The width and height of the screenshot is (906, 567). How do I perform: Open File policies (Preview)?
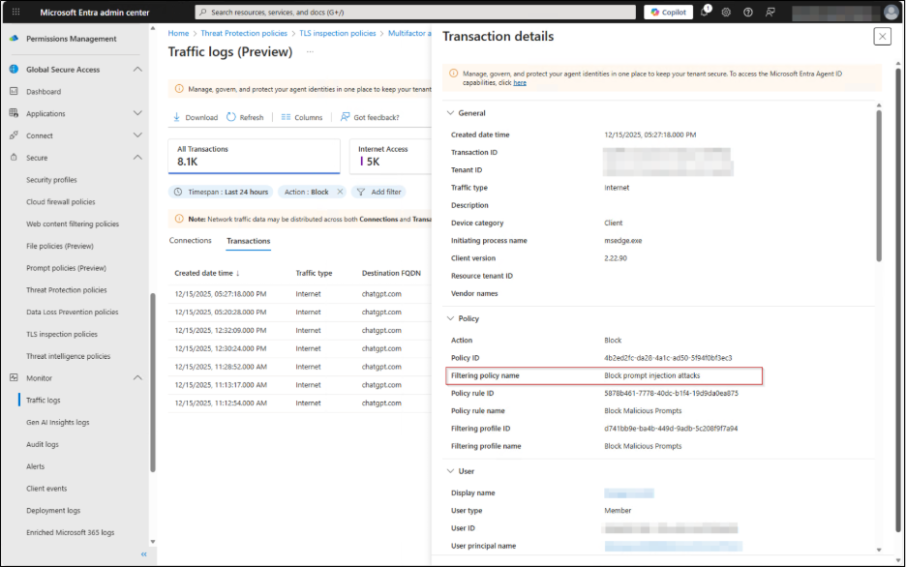point(60,246)
